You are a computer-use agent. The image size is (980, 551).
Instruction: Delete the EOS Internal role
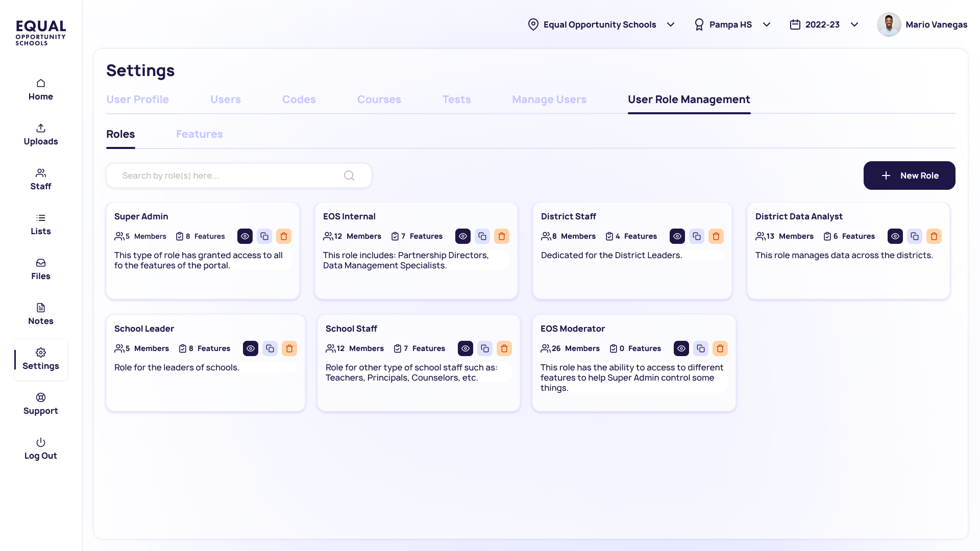pos(502,236)
